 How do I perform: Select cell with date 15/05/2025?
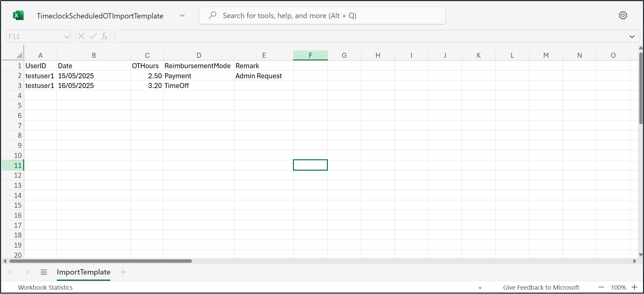[94, 76]
